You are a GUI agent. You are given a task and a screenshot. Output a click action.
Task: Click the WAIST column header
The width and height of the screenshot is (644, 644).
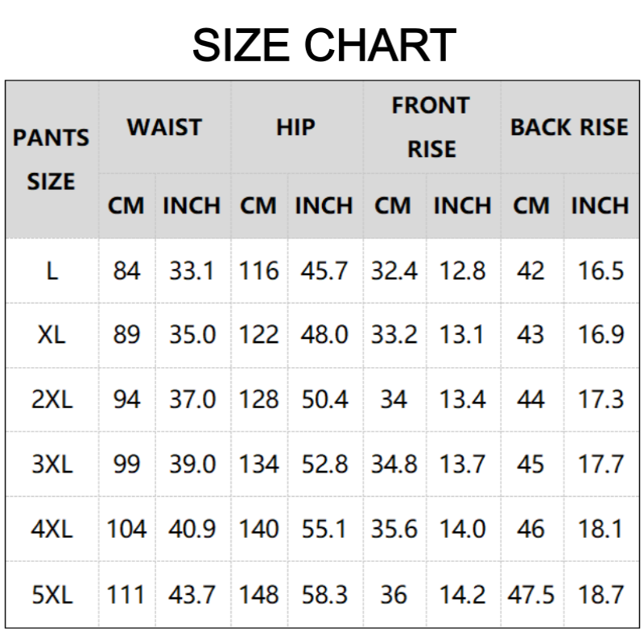164,127
